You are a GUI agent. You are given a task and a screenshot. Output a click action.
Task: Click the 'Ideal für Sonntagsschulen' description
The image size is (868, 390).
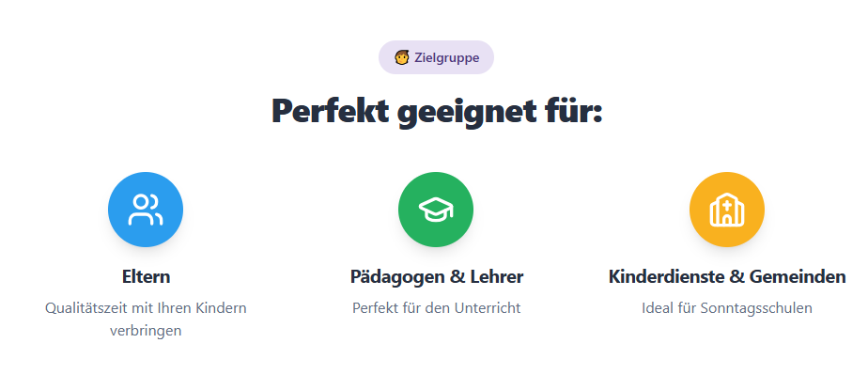(x=726, y=307)
